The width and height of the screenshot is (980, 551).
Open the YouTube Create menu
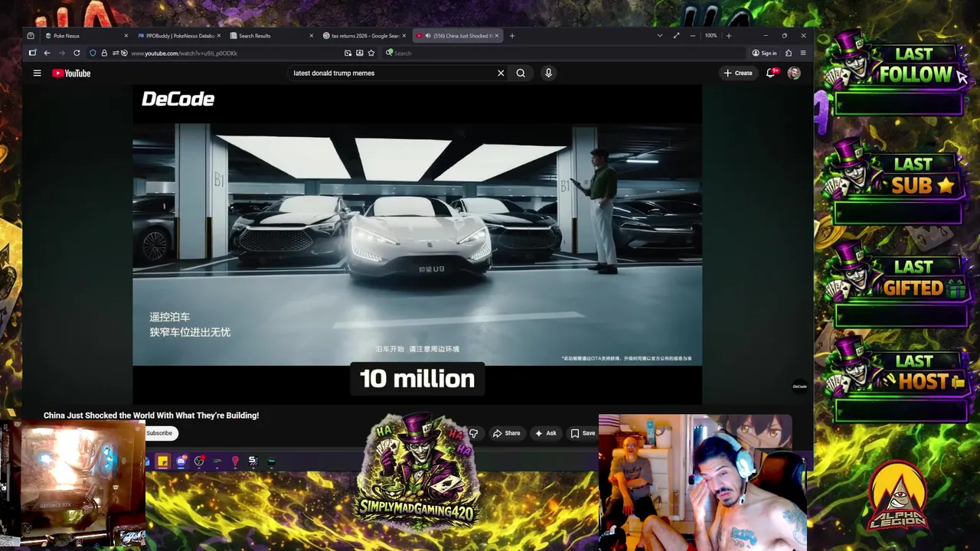738,73
